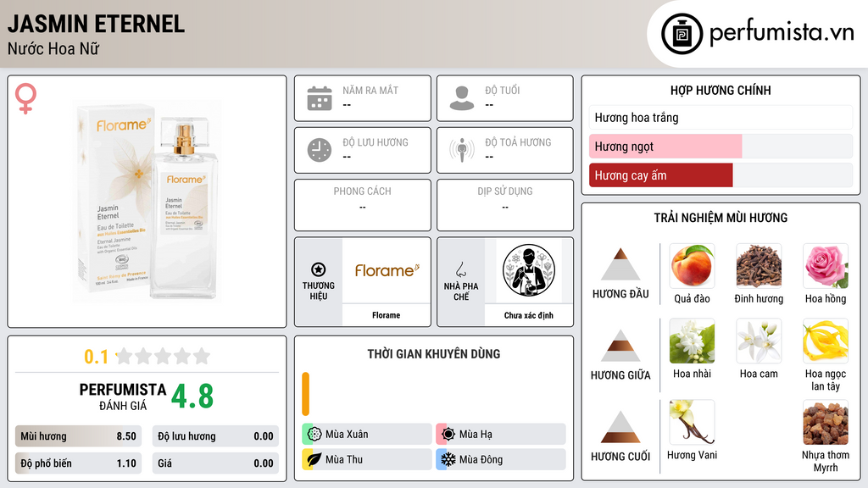Viewport: 868px width, 488px height.
Task: Click the nose icon above Nhà pha chế
Action: pyautogui.click(x=460, y=269)
